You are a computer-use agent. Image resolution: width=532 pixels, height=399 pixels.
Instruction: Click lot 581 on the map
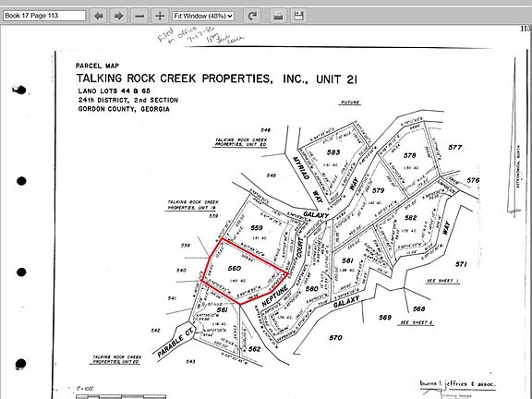point(347,260)
